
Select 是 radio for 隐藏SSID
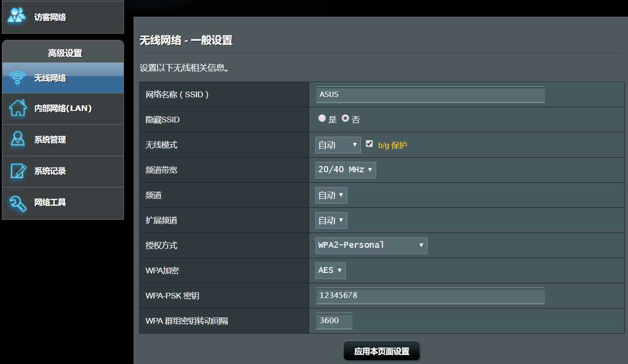coord(322,119)
